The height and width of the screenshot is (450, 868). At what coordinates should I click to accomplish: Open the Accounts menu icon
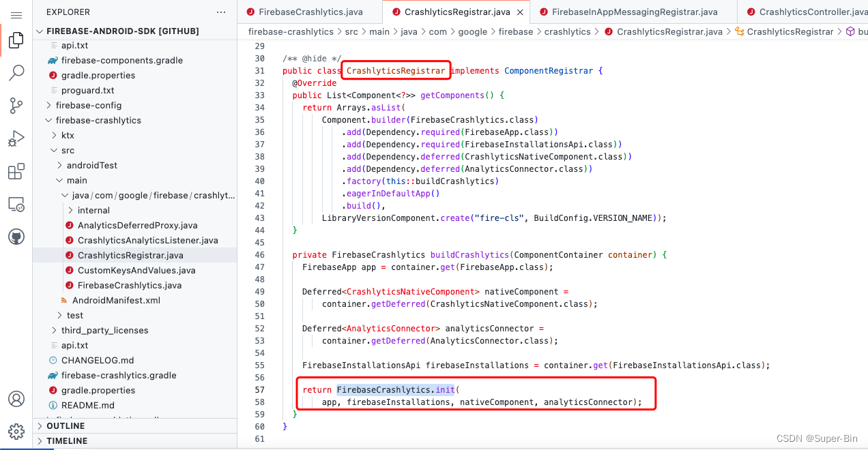click(16, 399)
